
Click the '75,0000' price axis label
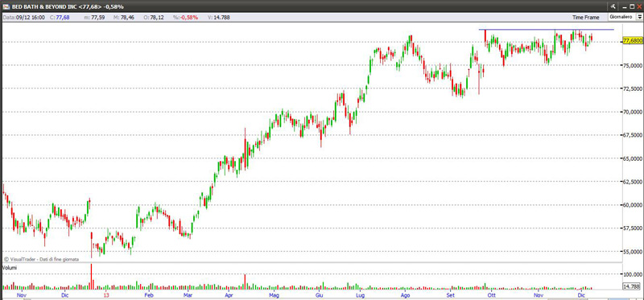[x=632, y=65]
